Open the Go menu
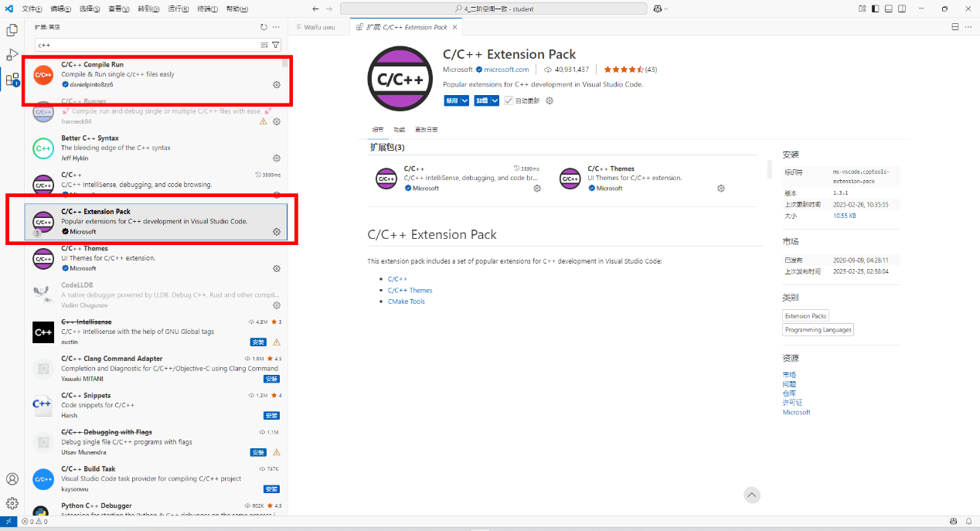This screenshot has width=980, height=531. [148, 9]
